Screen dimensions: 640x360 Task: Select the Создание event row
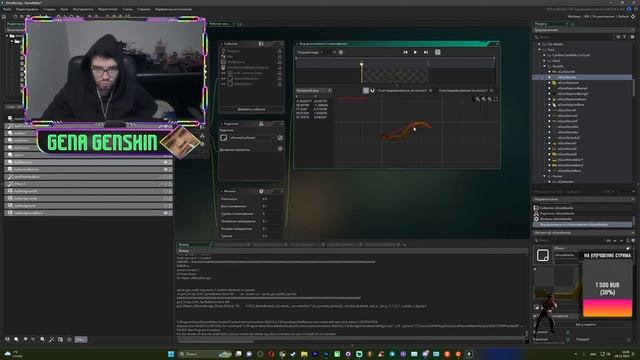251,51
